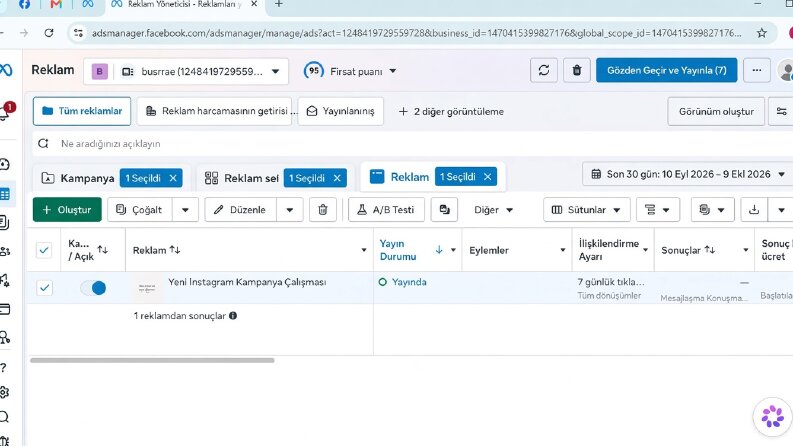Open help question mark in sidebar
Screen dimensions: 793x446
click(4, 368)
